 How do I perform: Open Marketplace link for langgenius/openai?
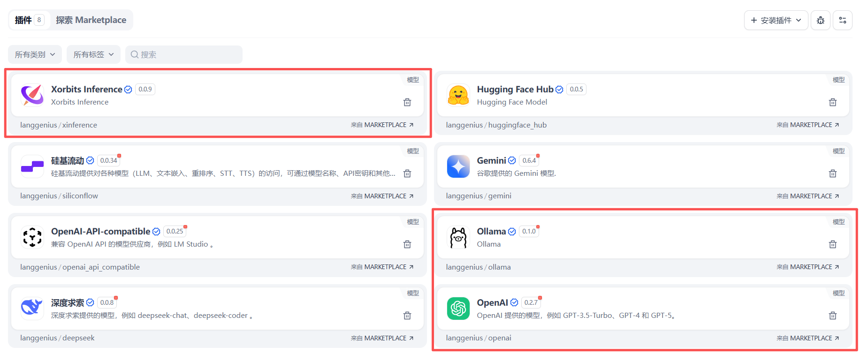tap(808, 338)
